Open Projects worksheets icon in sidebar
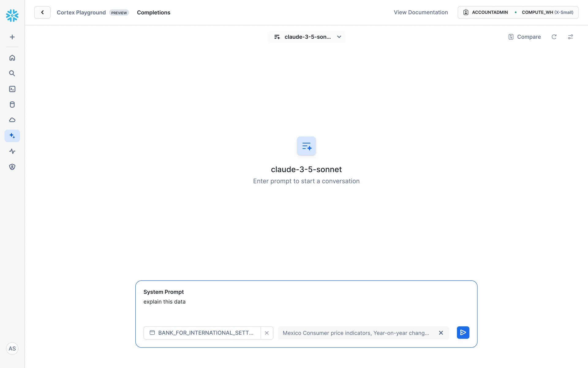The width and height of the screenshot is (588, 368). point(12,89)
